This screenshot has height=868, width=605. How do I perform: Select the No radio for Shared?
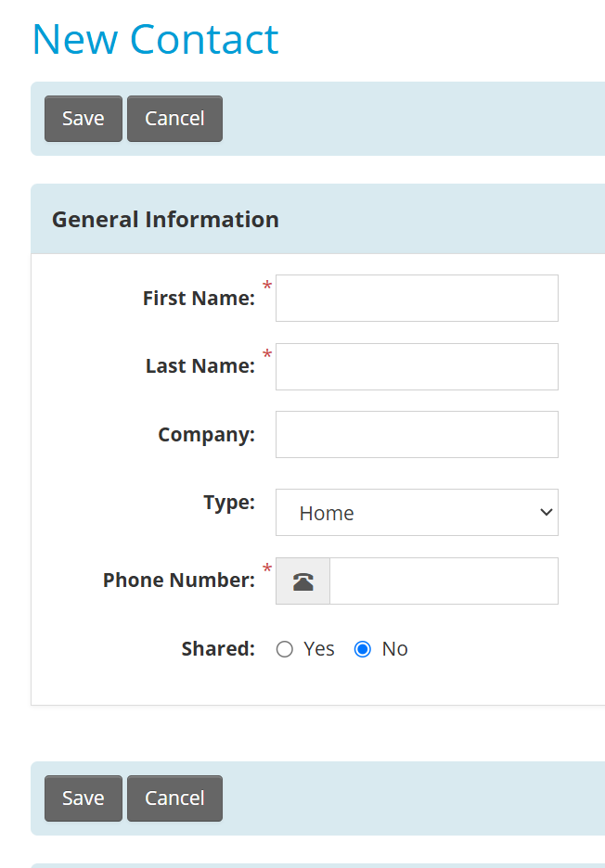(x=362, y=649)
